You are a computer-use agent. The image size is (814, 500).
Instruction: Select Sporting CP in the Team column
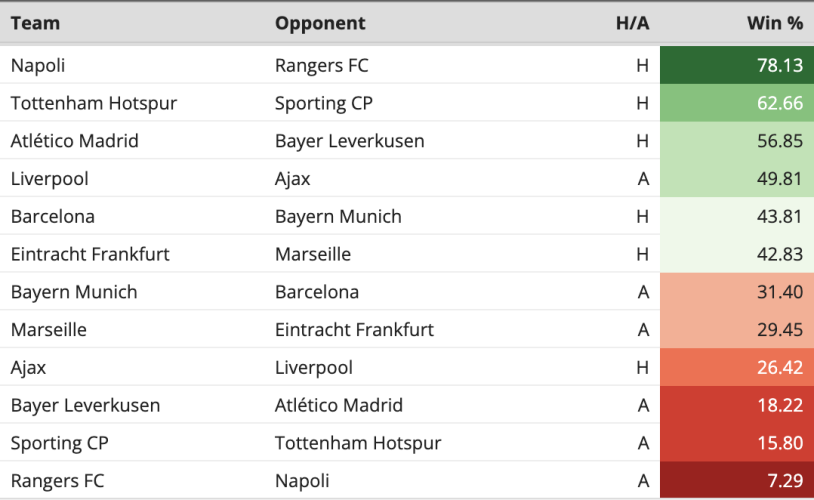pyautogui.click(x=60, y=443)
